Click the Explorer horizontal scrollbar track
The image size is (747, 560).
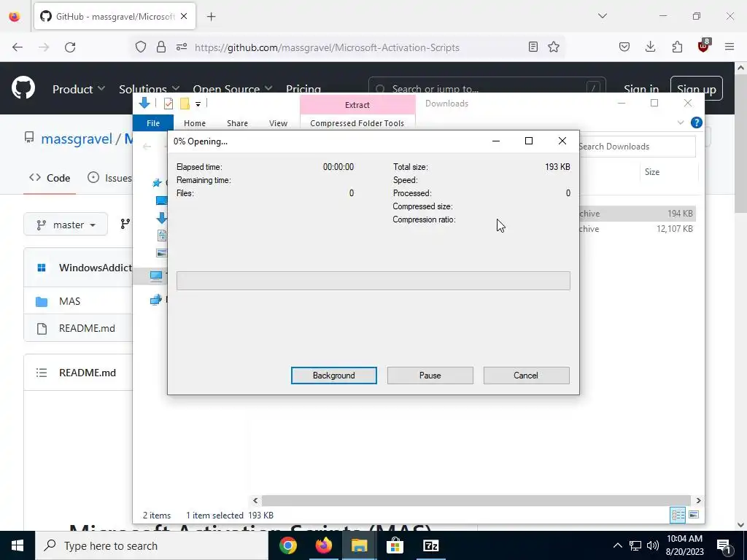pos(476,500)
